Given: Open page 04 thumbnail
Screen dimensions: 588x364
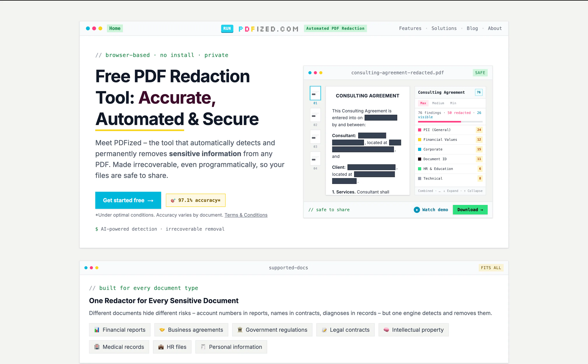Looking at the screenshot, I should (315, 158).
